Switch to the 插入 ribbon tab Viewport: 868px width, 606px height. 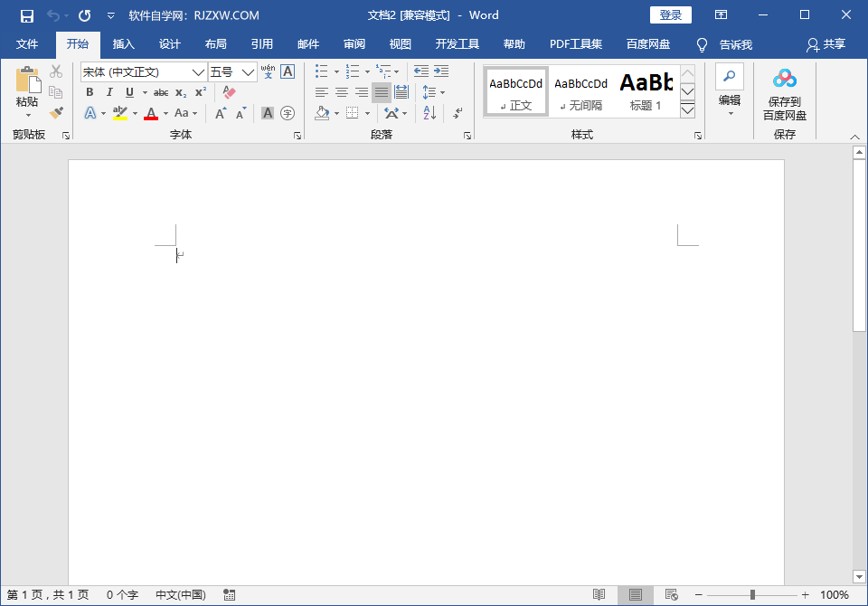point(123,44)
